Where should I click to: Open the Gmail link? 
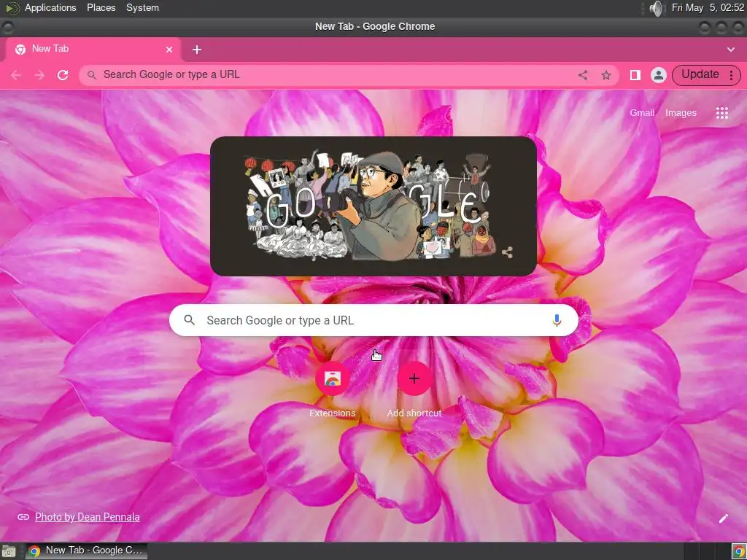[642, 113]
